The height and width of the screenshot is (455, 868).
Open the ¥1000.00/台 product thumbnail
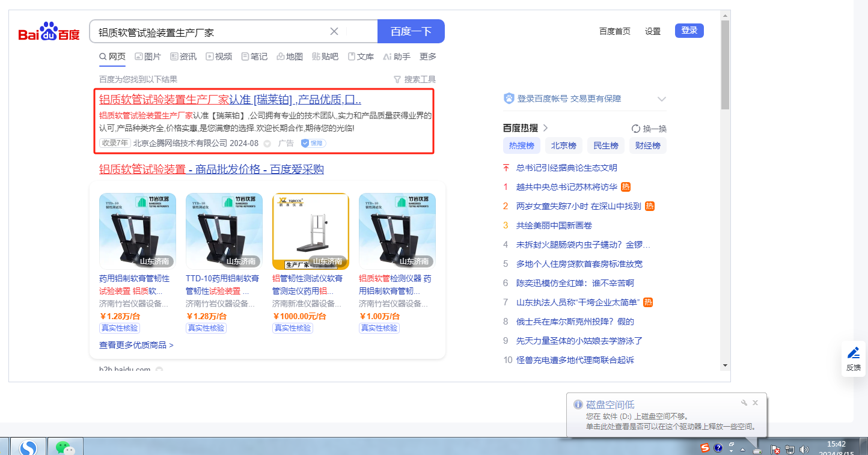pos(311,231)
